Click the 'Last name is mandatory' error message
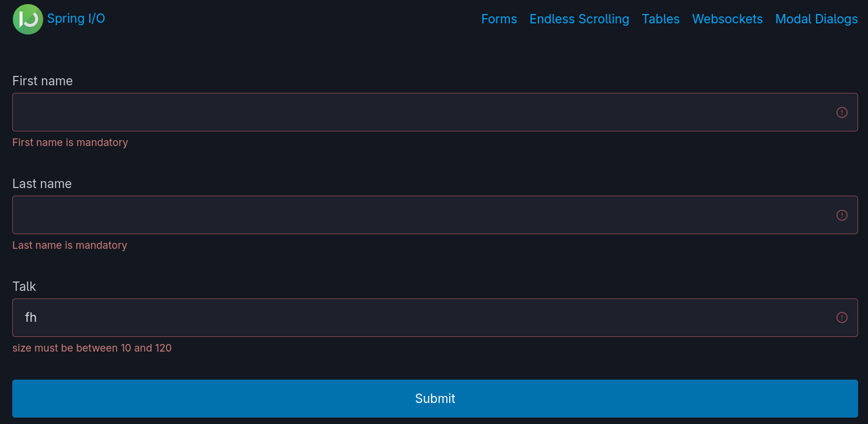868x424 pixels. (69, 245)
